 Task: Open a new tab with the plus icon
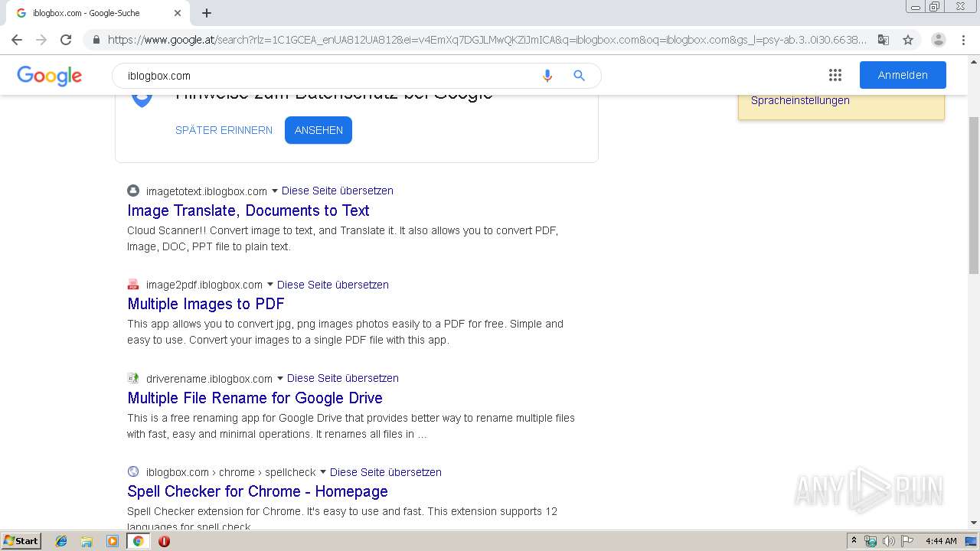[x=207, y=13]
